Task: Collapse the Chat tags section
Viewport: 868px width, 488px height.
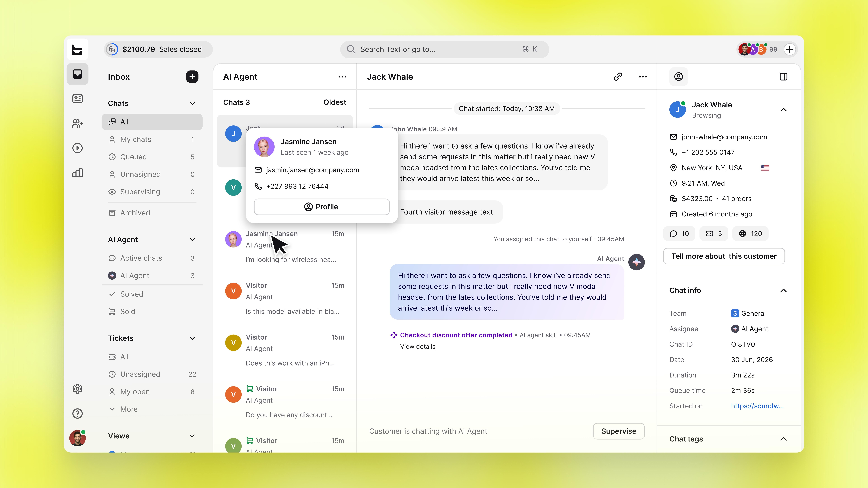Action: (x=783, y=439)
